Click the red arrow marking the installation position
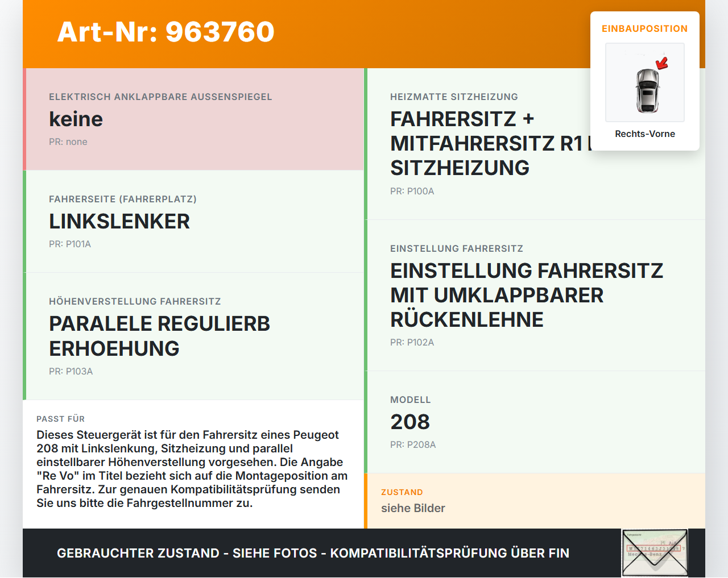This screenshot has width=728, height=578. tap(661, 64)
